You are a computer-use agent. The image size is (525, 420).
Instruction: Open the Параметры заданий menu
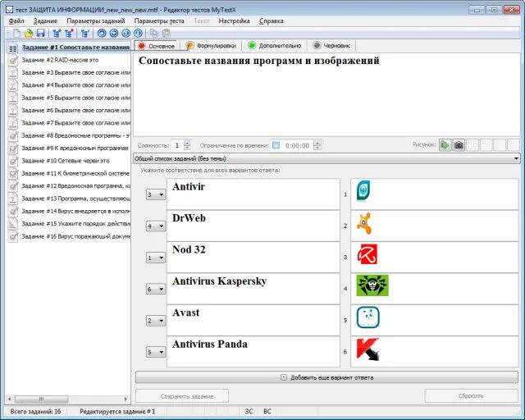pyautogui.click(x=96, y=21)
